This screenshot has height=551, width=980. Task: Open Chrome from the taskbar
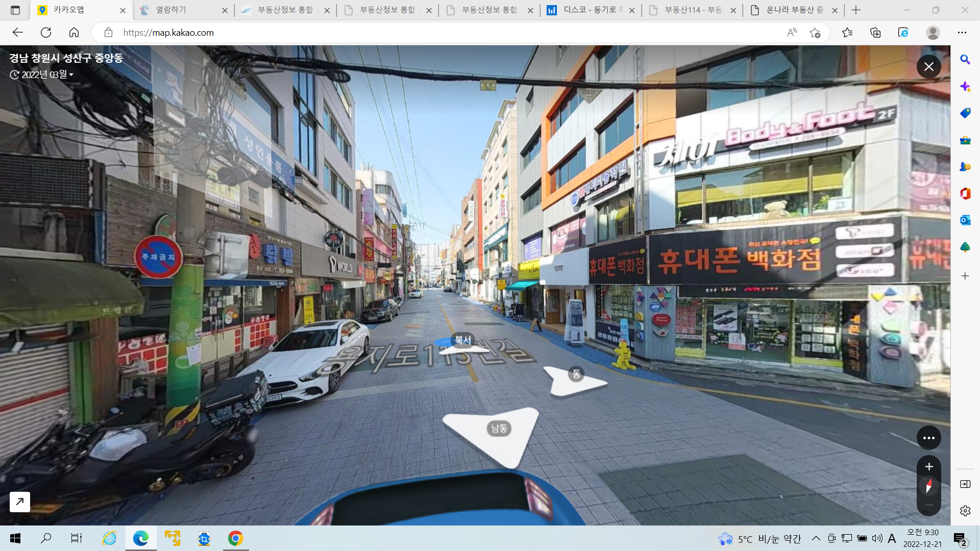coord(235,538)
